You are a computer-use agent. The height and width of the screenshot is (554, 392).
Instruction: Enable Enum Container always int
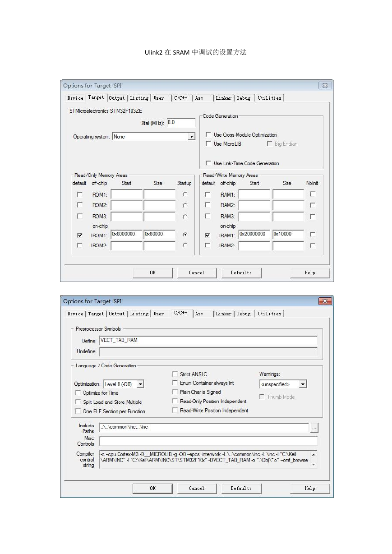tap(175, 383)
